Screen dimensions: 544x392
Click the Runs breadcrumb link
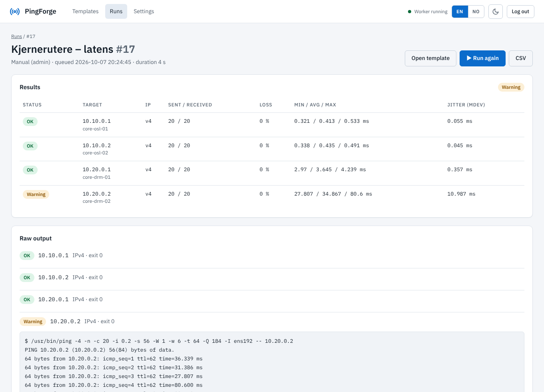[x=16, y=36]
